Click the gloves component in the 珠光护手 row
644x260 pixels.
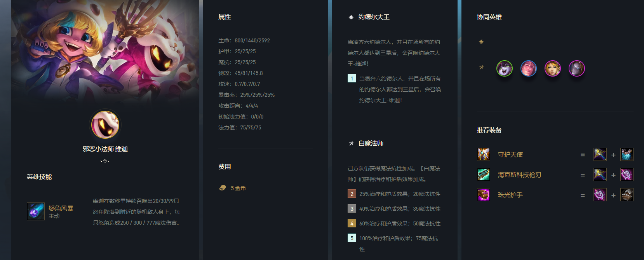627,195
